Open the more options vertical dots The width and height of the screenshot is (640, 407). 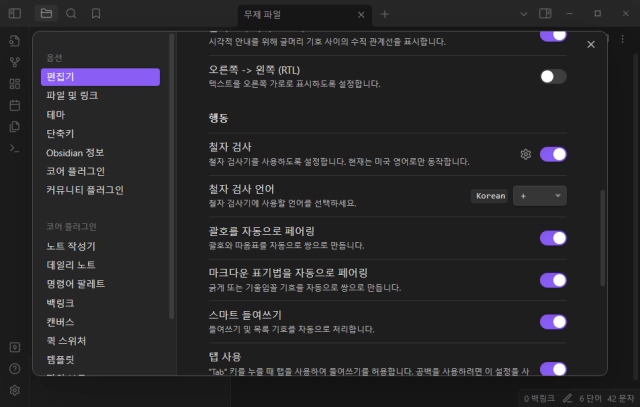click(622, 39)
